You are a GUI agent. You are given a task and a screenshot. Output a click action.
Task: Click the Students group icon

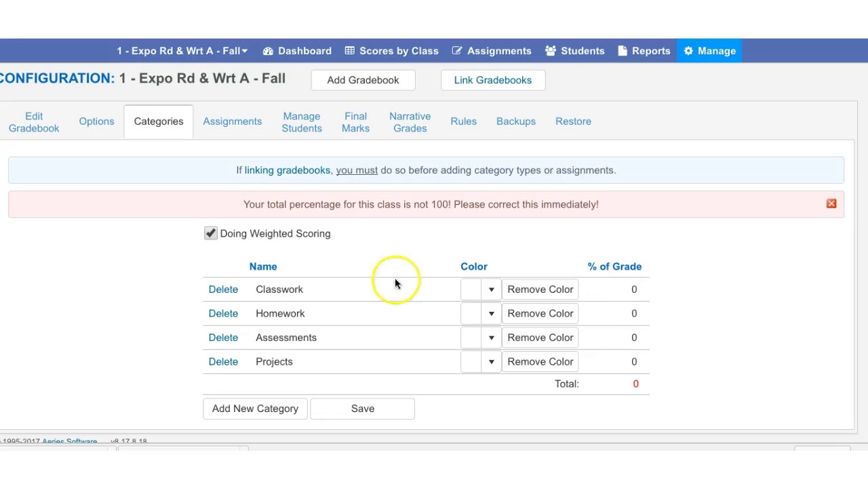tap(551, 51)
